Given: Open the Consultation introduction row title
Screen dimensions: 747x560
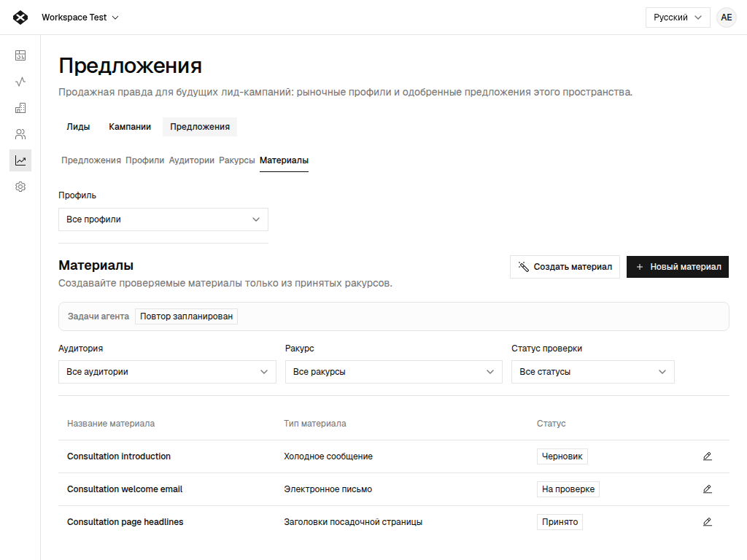Looking at the screenshot, I should (119, 456).
